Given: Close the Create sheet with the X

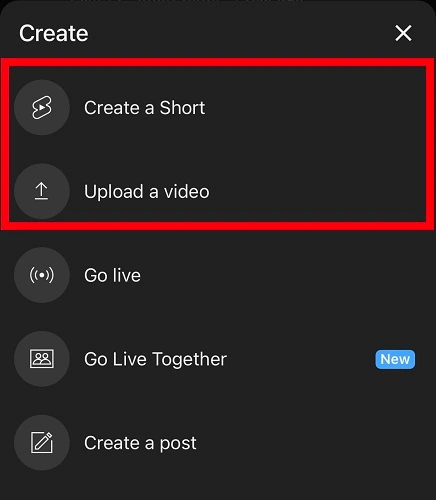Looking at the screenshot, I should pos(403,33).
